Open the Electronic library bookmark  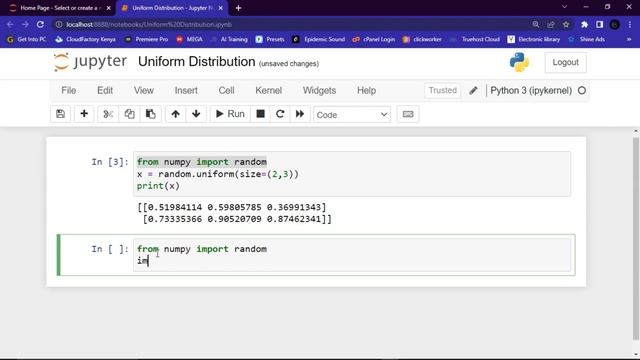[533, 39]
